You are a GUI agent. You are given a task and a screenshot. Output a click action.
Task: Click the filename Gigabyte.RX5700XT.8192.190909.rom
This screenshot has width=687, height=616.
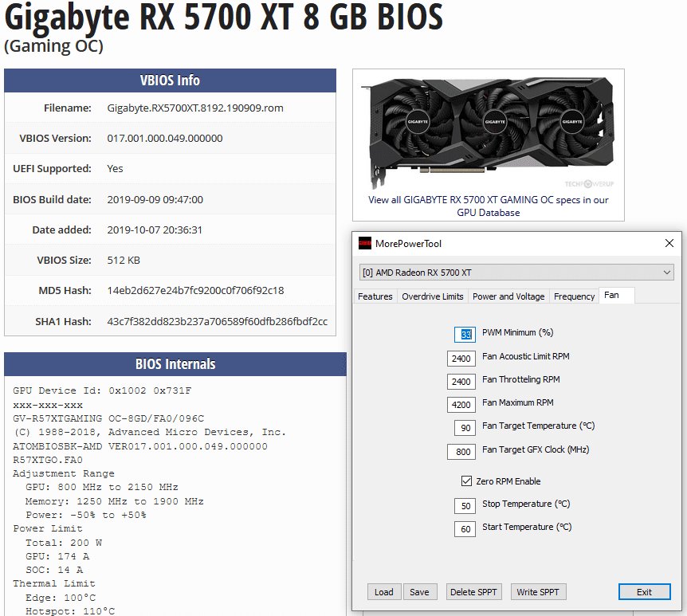[195, 108]
